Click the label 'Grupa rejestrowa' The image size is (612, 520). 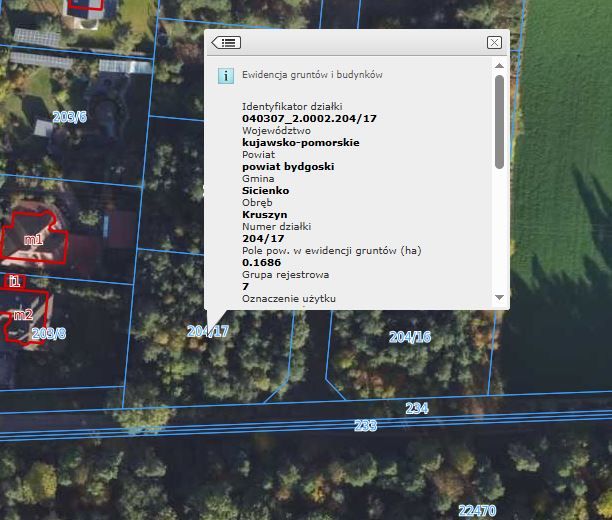click(285, 274)
